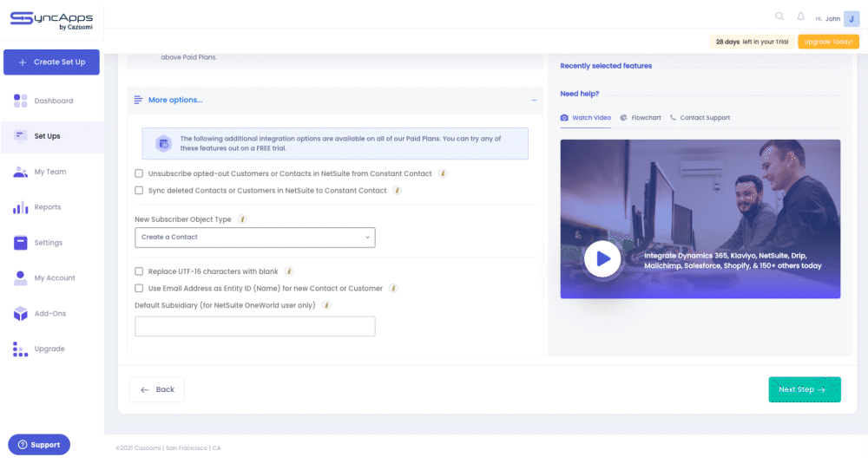Click the SyncApps by Cazoomi logo

click(51, 21)
